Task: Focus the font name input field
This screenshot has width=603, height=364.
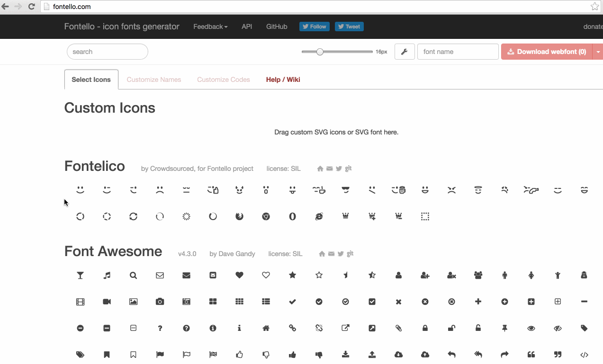Action: click(x=458, y=52)
